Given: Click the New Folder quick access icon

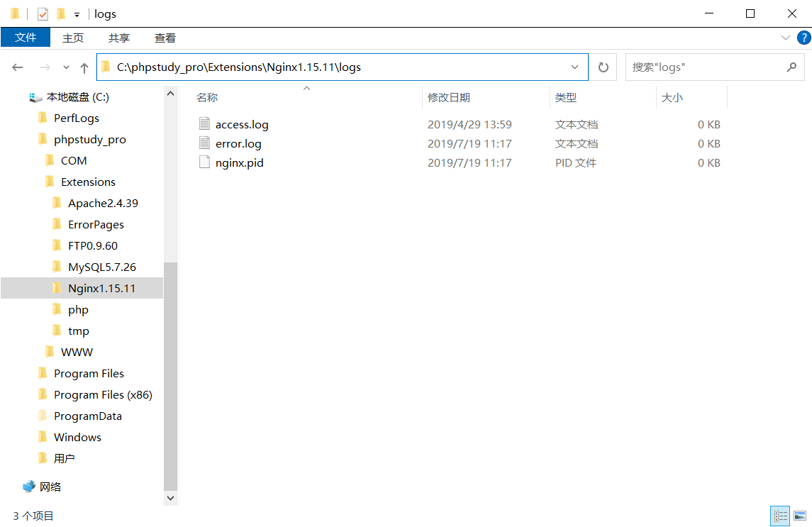Looking at the screenshot, I should click(61, 13).
